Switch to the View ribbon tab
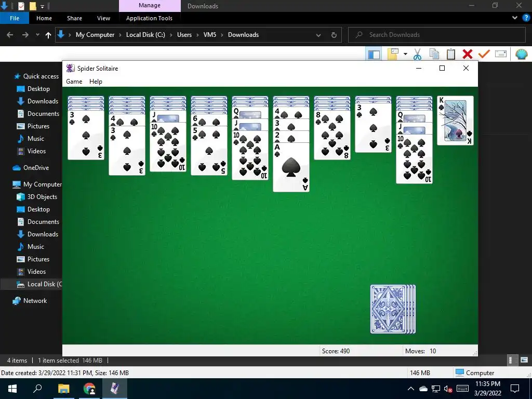532x399 pixels. (103, 18)
